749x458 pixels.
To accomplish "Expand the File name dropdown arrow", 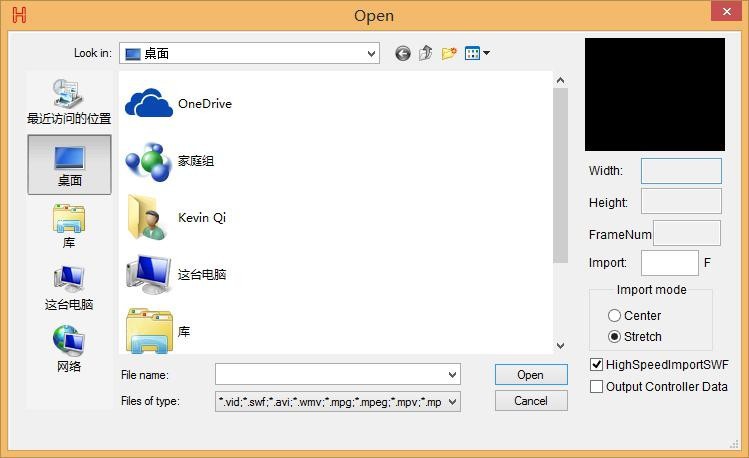I will tap(452, 374).
